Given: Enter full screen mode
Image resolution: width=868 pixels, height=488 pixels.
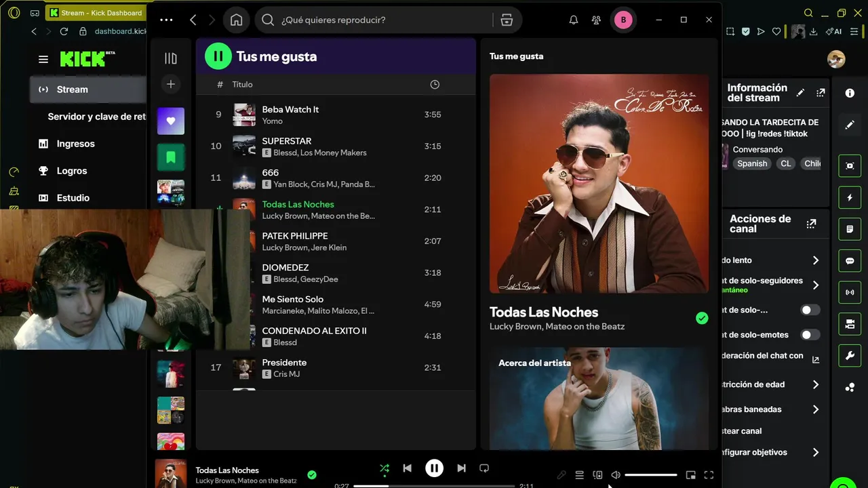Looking at the screenshot, I should click(x=709, y=475).
